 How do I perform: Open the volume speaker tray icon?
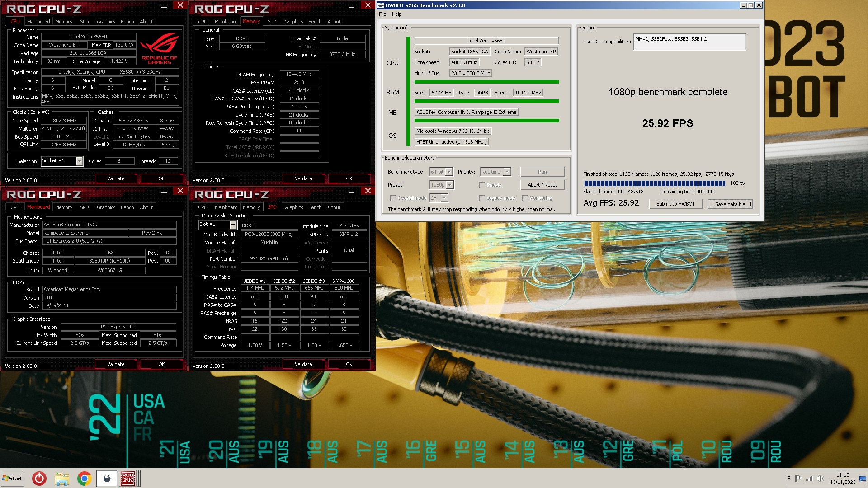pos(821,478)
